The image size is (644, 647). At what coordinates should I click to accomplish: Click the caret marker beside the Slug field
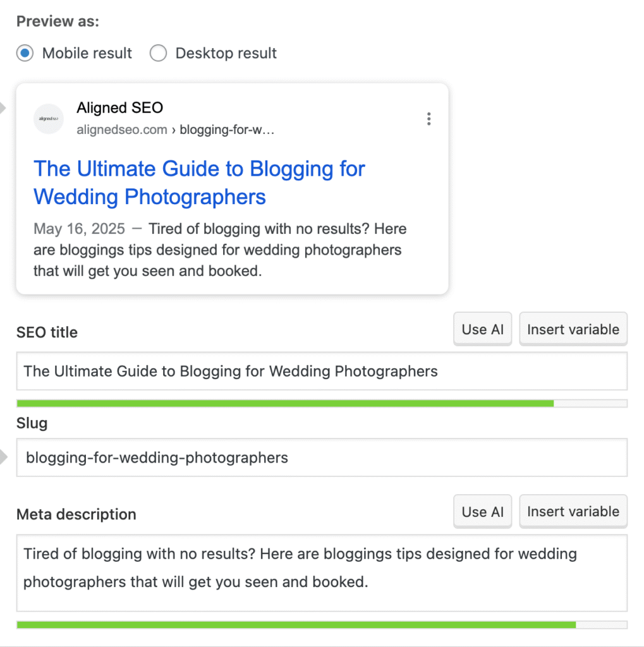(x=3, y=456)
